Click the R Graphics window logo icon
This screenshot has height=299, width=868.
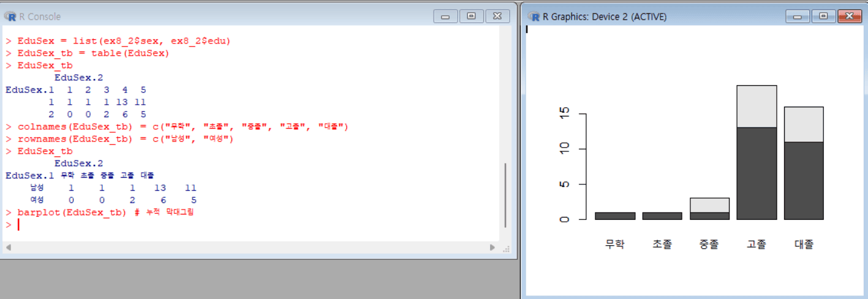tap(534, 17)
